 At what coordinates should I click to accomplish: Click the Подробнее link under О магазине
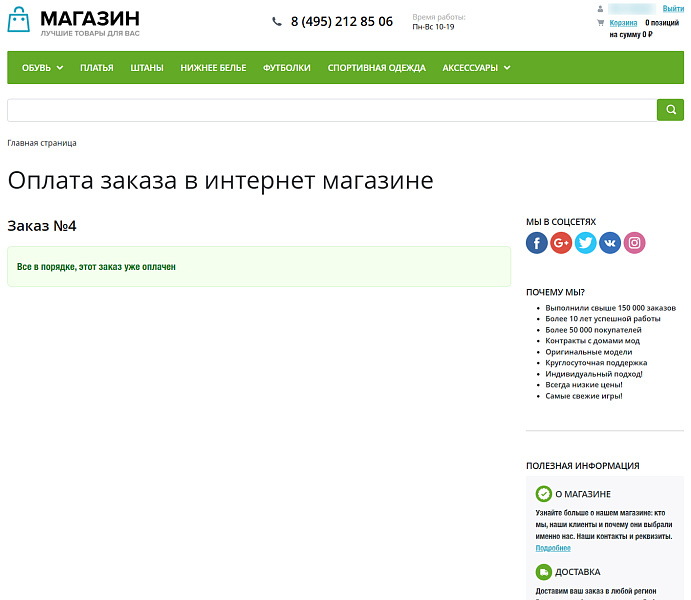tap(553, 548)
